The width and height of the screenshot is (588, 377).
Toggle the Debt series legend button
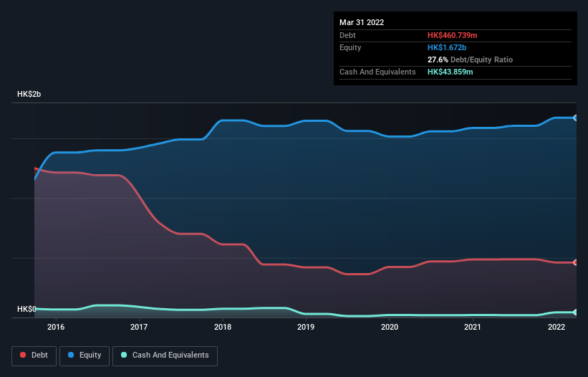(34, 355)
